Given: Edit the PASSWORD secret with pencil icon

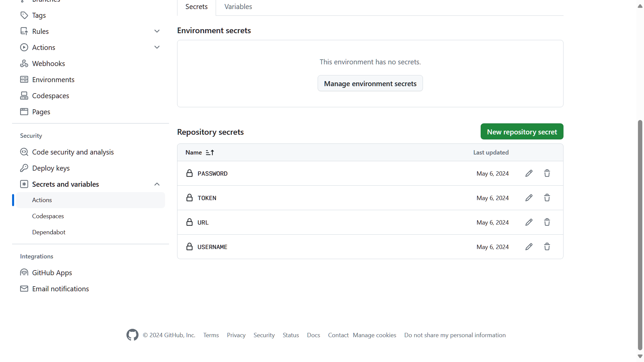Looking at the screenshot, I should (529, 173).
